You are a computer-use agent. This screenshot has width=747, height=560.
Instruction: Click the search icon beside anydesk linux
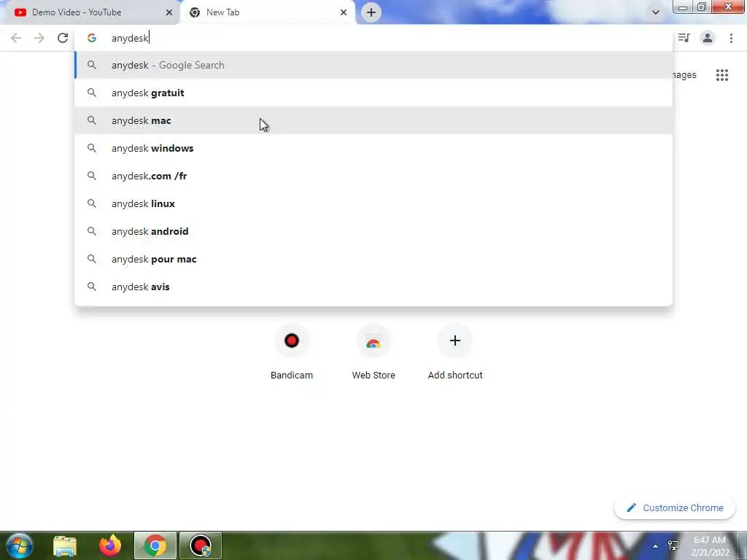(x=91, y=203)
